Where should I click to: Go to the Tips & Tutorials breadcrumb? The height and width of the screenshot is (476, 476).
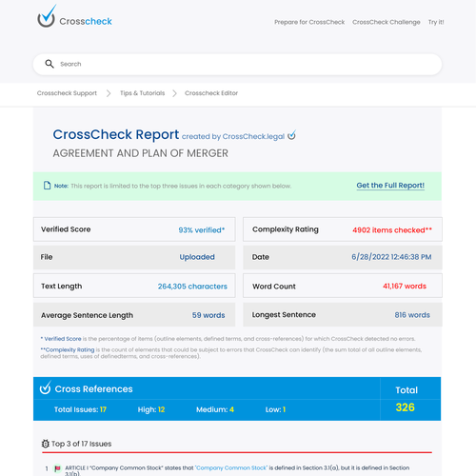click(142, 93)
